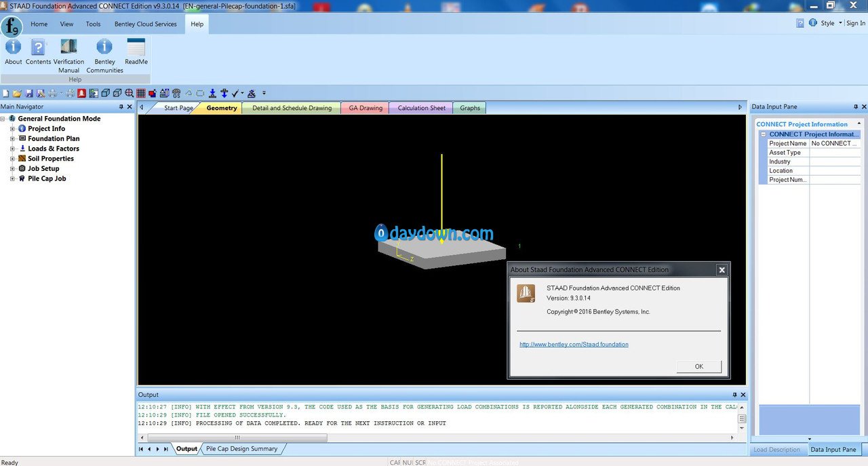
Task: Open the View ribbon tab
Action: tap(66, 24)
